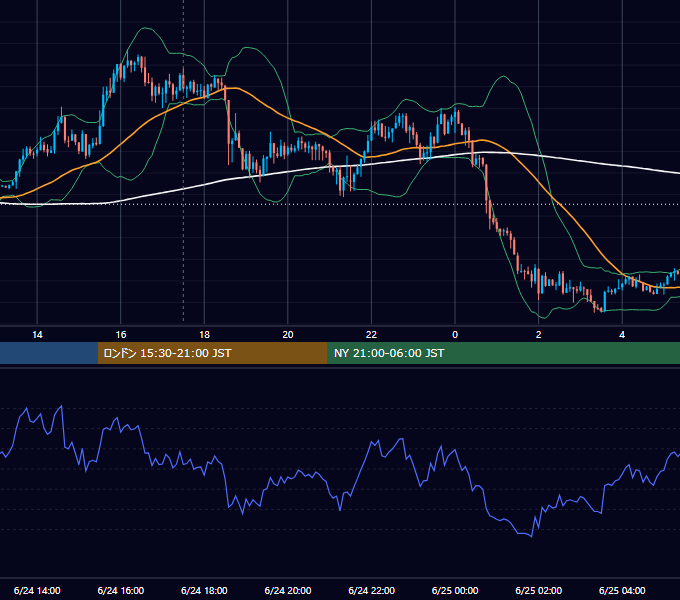This screenshot has width=680, height=600.
Task: Click the '14' hour label on price chart axis
Action: tap(37, 335)
